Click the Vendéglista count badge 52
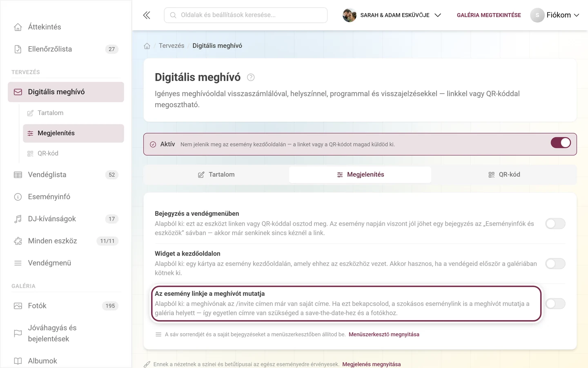The width and height of the screenshot is (588, 368). click(112, 175)
